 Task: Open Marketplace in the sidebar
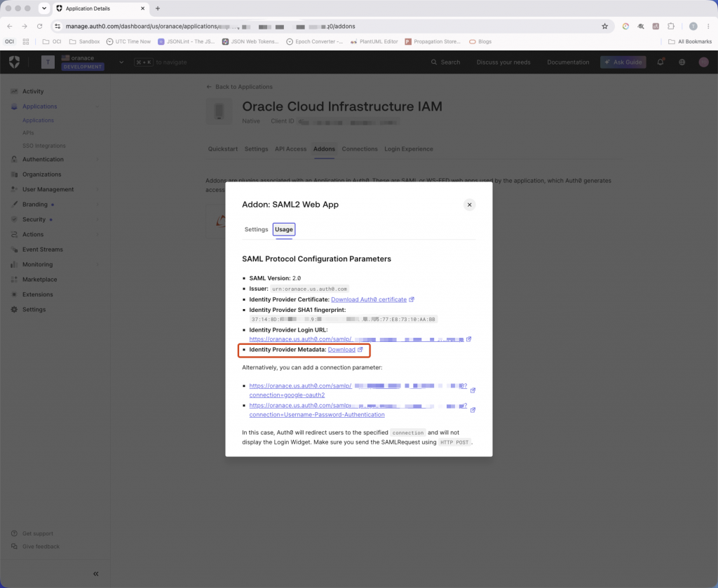(40, 280)
